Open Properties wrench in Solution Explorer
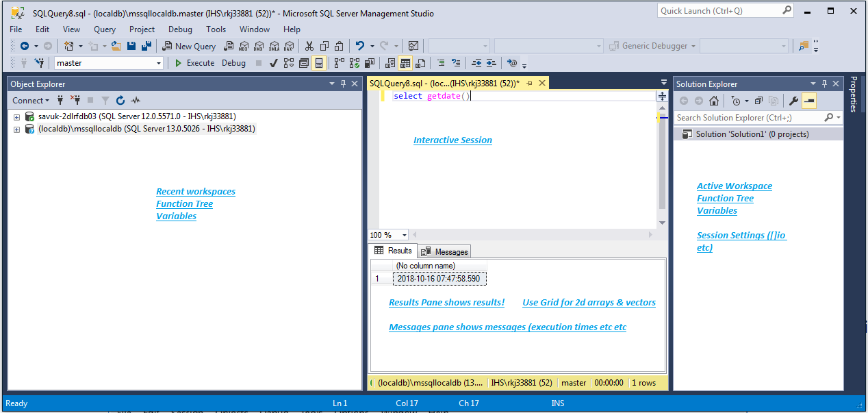This screenshot has width=868, height=413. point(793,101)
